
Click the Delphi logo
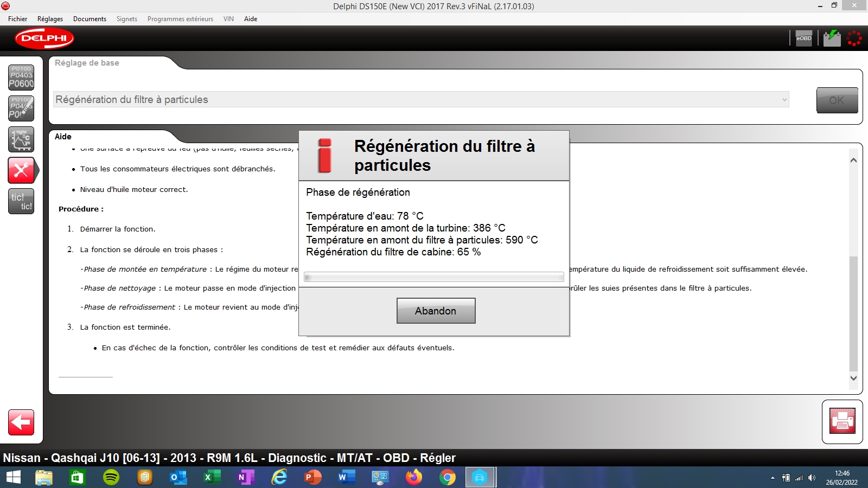pyautogui.click(x=44, y=38)
